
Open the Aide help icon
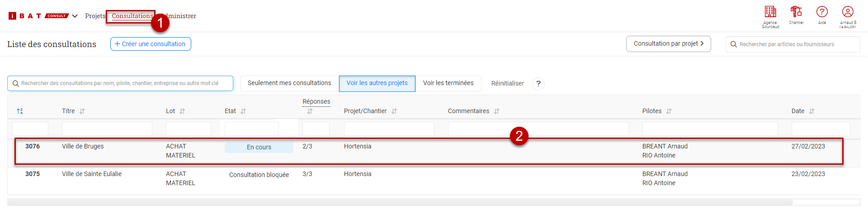point(822,12)
